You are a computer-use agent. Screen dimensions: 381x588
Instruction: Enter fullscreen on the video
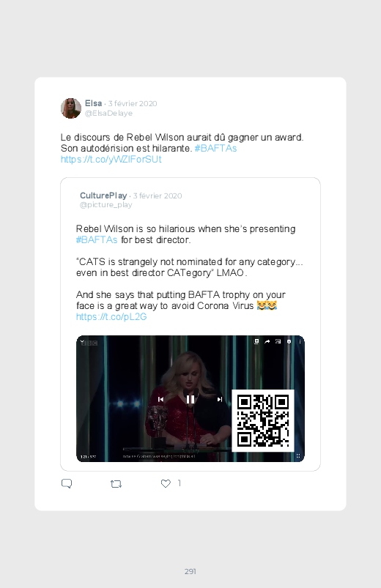(298, 456)
